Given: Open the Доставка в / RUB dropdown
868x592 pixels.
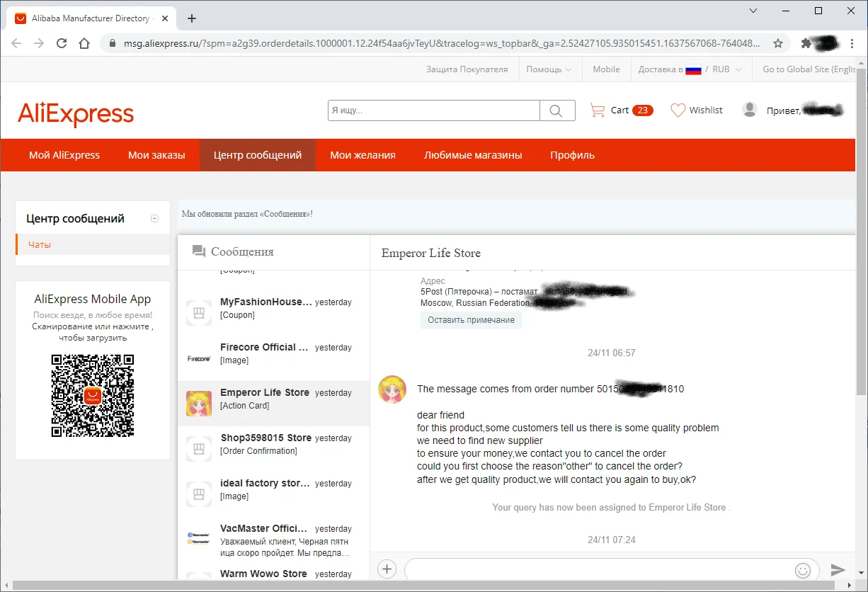Looking at the screenshot, I should coord(690,69).
